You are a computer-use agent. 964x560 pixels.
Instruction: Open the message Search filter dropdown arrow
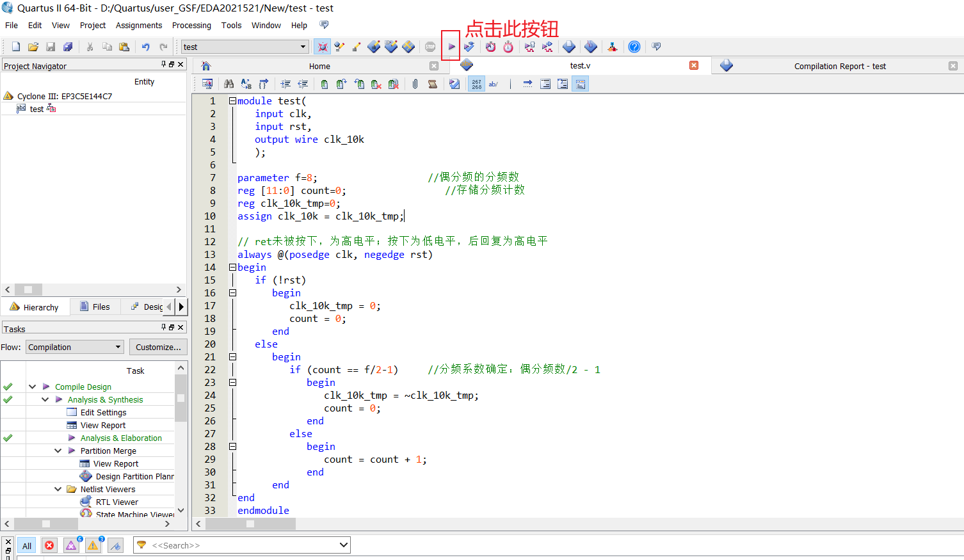(x=344, y=545)
